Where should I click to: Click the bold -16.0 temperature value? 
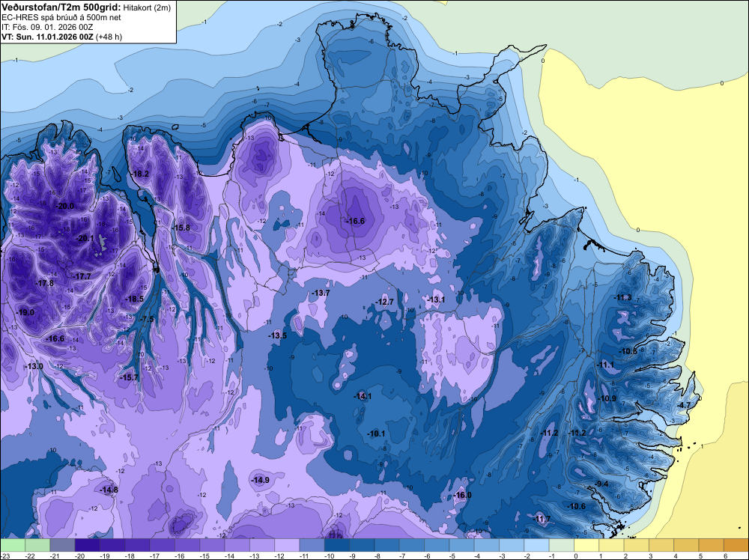(x=462, y=495)
